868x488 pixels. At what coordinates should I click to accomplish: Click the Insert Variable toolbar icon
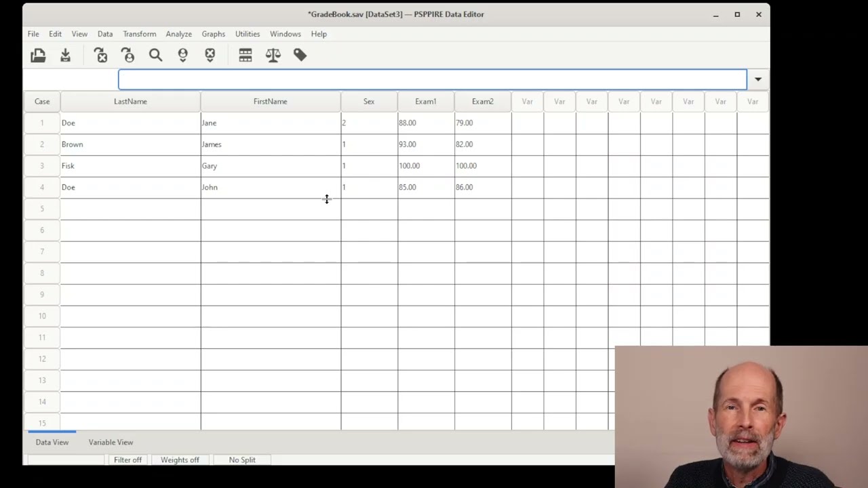tap(210, 56)
